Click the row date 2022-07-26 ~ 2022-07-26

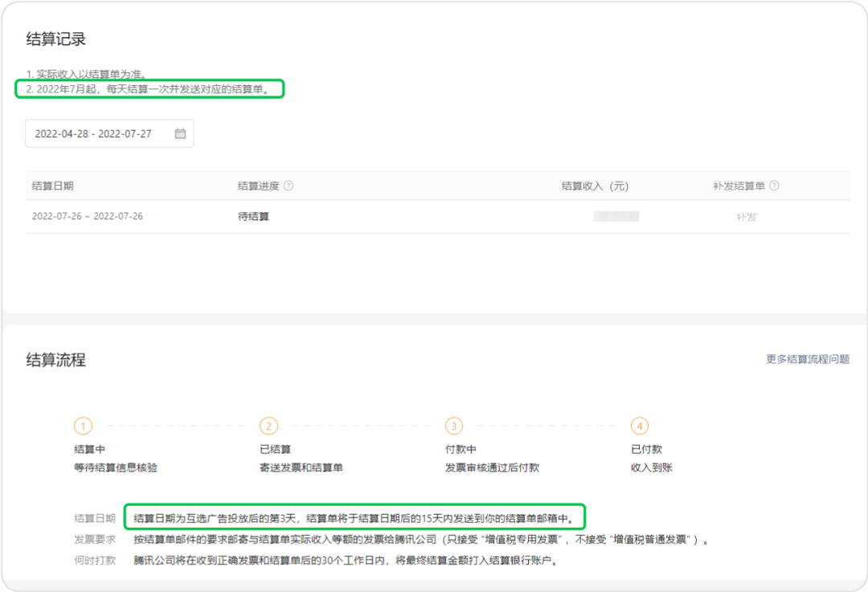(x=88, y=216)
